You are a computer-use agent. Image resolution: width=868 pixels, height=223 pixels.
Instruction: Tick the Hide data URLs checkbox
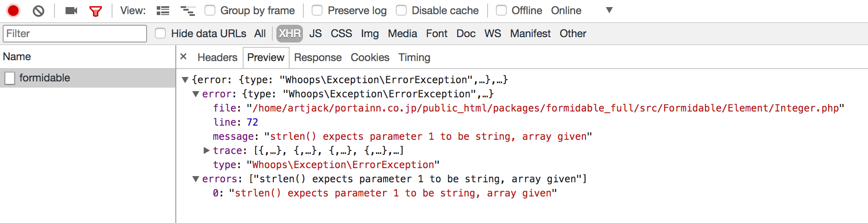160,33
